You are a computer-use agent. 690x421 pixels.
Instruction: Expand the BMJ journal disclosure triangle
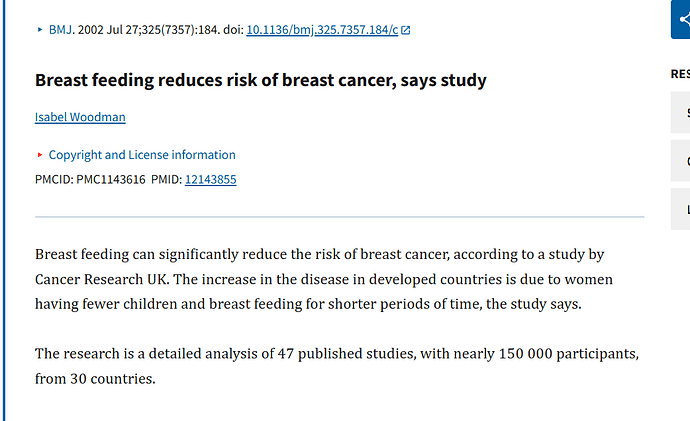click(x=40, y=30)
